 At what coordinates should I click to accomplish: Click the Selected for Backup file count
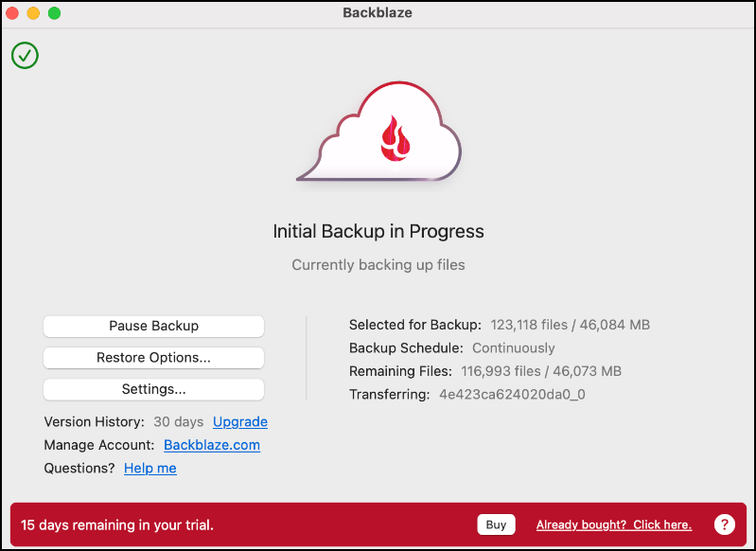coord(570,325)
